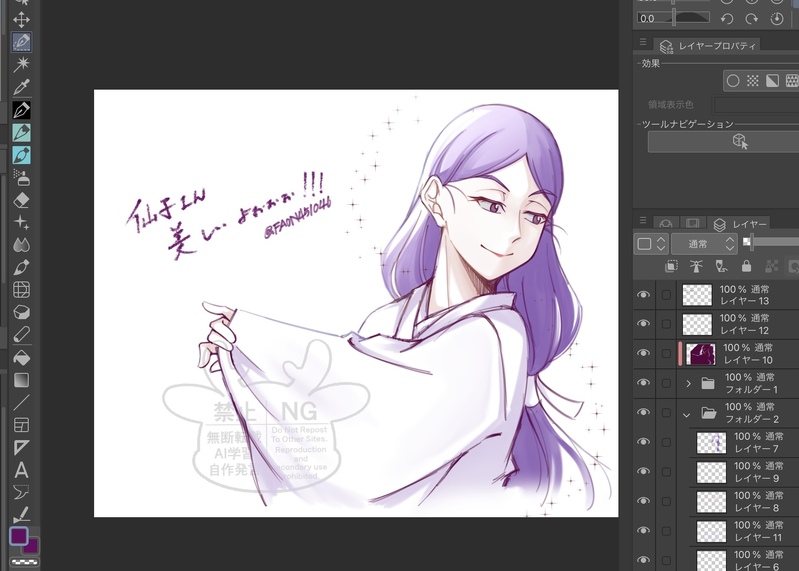The height and width of the screenshot is (571, 799).
Task: Set as draft layer icon
Action: pyautogui.click(x=721, y=266)
